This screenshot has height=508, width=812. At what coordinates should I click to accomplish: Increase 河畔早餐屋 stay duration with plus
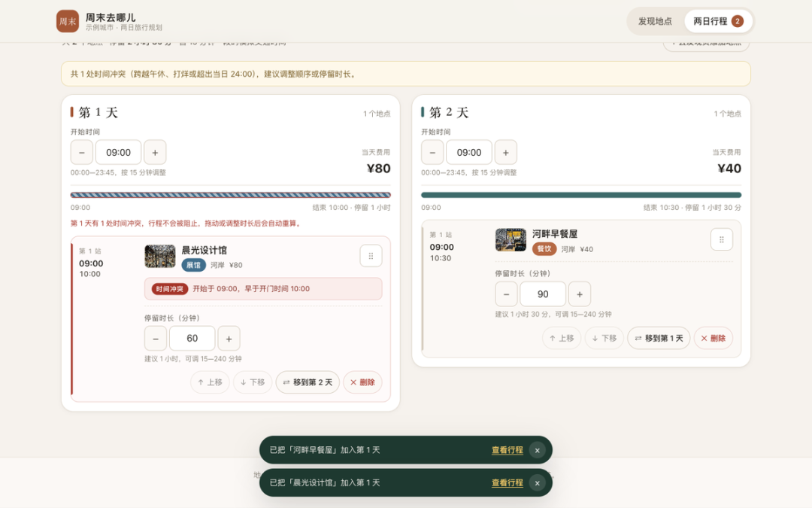tap(580, 294)
